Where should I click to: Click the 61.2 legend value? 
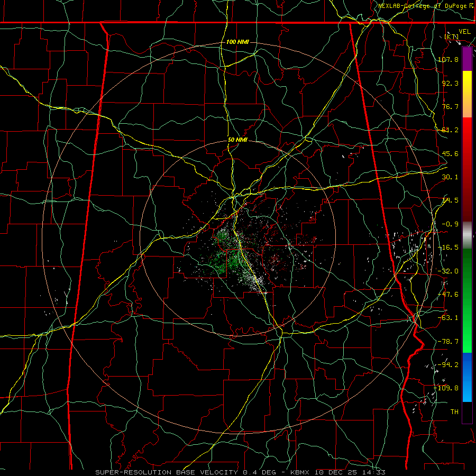450,130
